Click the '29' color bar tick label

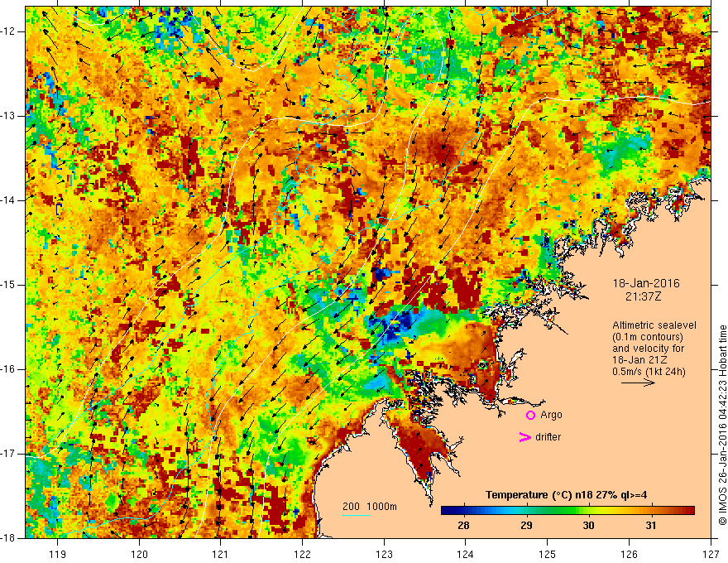tap(526, 526)
